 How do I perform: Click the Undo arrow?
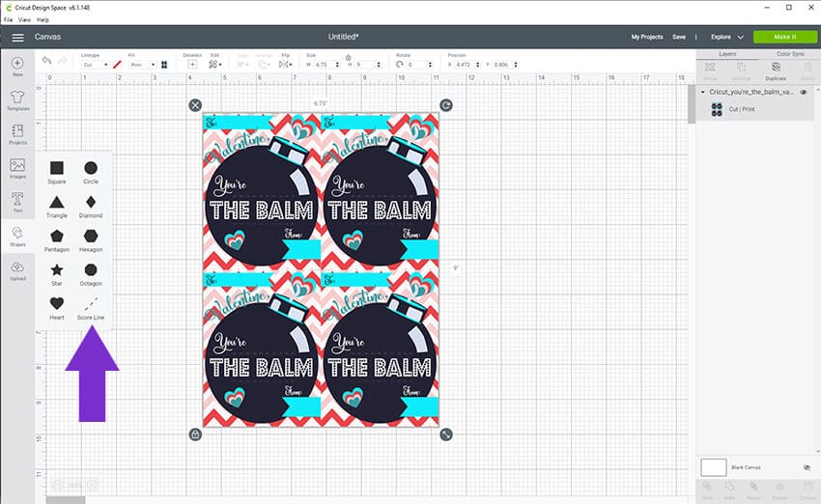point(46,61)
